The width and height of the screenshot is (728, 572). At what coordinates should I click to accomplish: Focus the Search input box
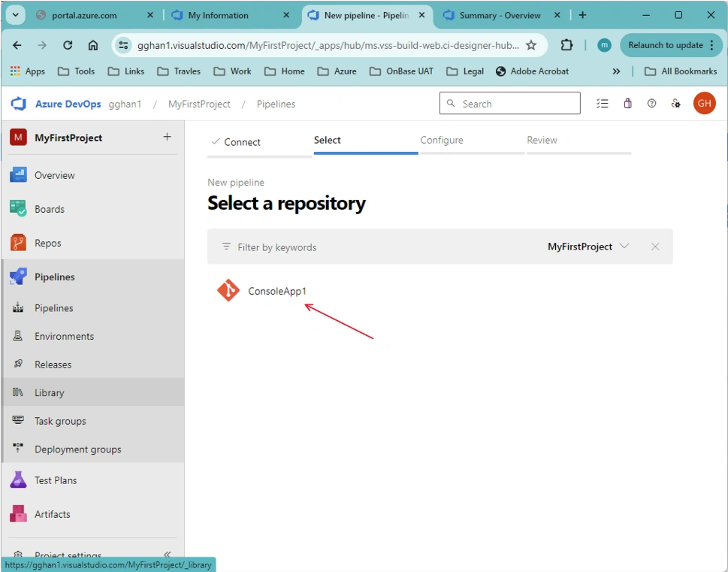coord(510,103)
